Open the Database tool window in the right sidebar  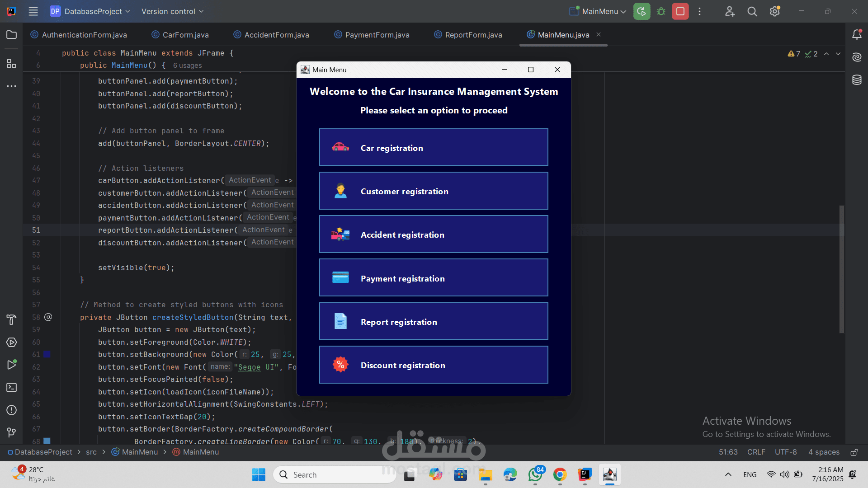coord(857,80)
